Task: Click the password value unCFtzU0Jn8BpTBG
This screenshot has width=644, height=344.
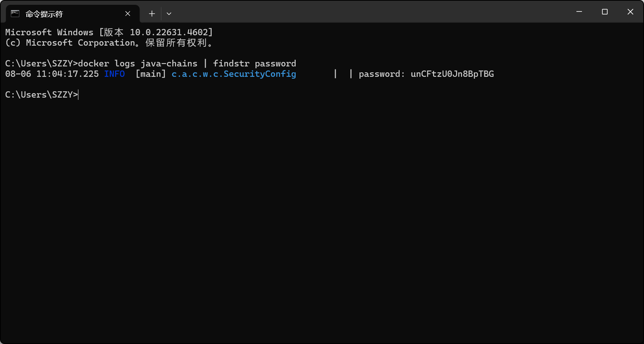Action: 452,74
